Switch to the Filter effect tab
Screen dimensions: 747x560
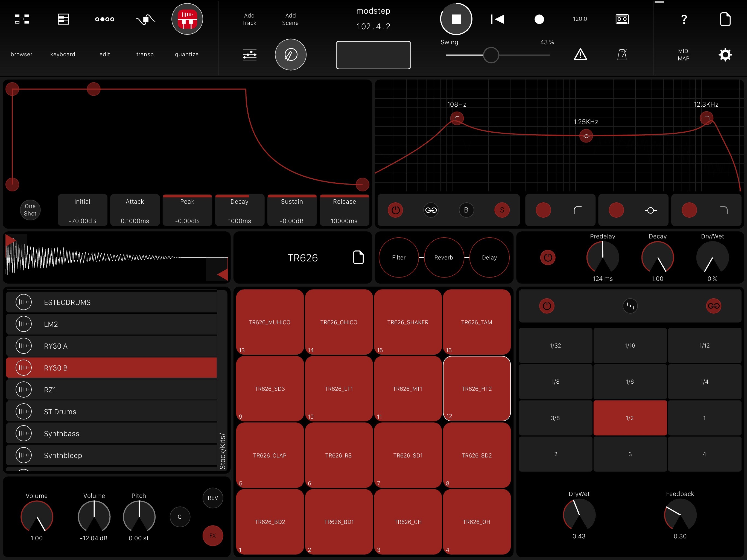[398, 257]
